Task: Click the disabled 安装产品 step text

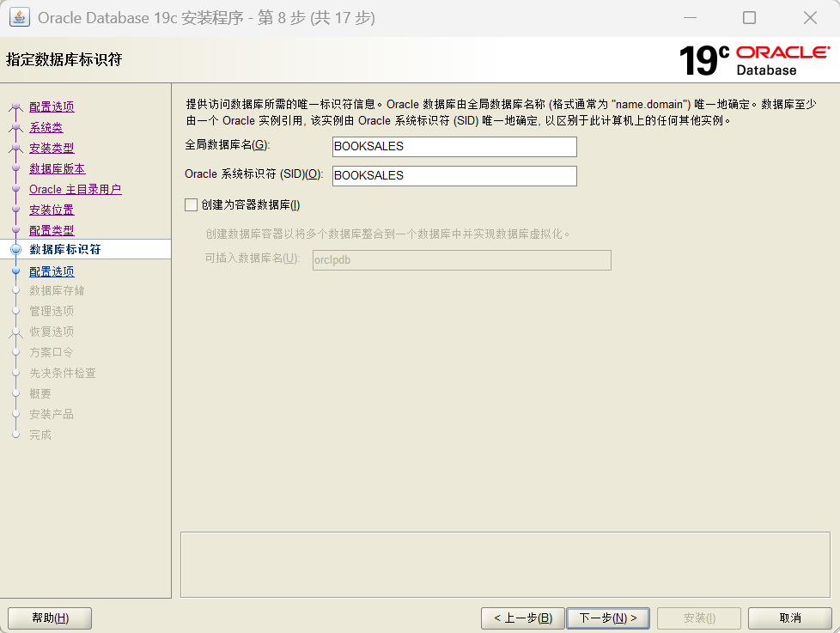Action: click(x=52, y=415)
